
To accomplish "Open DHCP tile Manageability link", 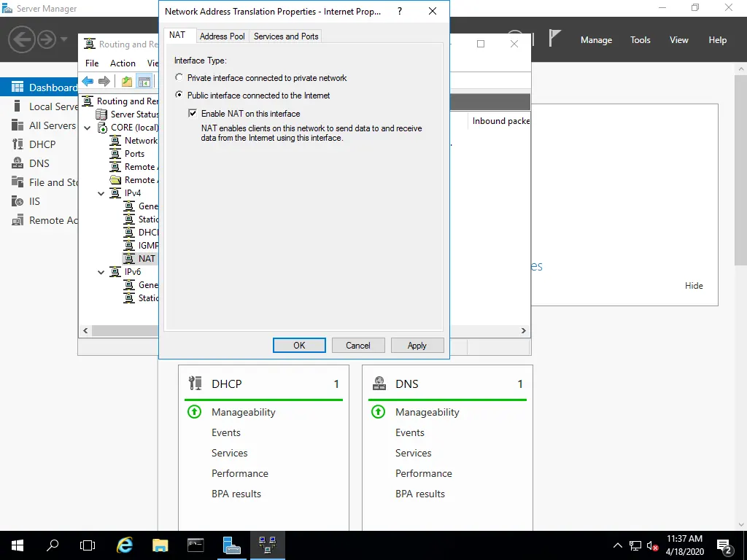I will coord(244,413).
